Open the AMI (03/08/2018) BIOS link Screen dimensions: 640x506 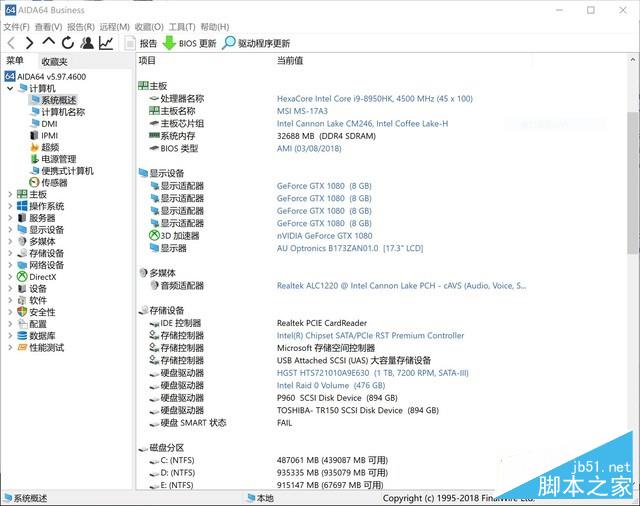click(309, 149)
